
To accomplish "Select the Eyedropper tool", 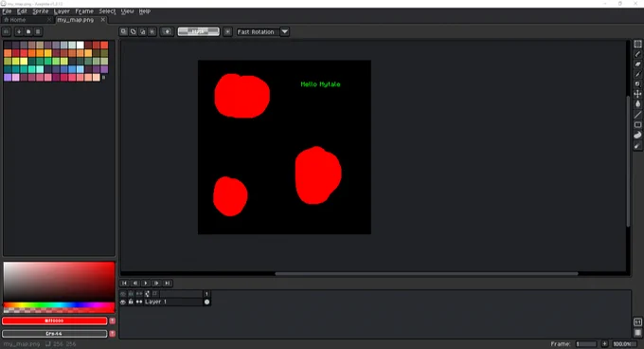I will pos(637,74).
